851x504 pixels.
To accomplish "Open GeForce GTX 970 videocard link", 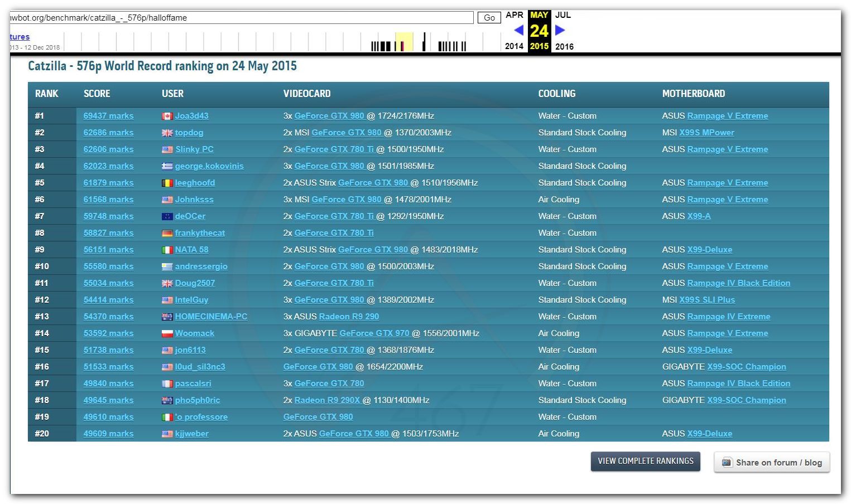I will tap(374, 333).
